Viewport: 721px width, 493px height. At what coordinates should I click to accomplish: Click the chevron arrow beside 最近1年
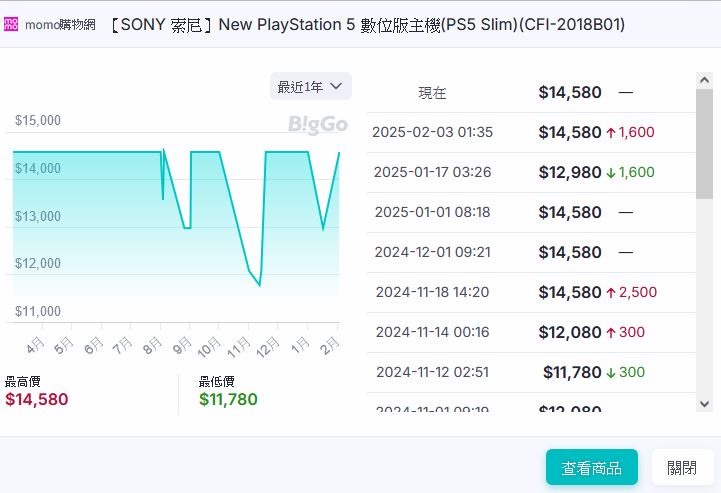click(336, 86)
